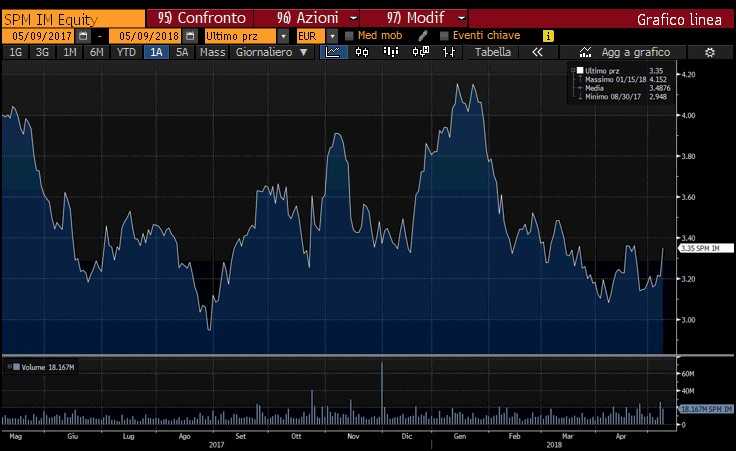Click the 18.167M SPM IM volume label
This screenshot has width=736, height=451.
pos(706,409)
